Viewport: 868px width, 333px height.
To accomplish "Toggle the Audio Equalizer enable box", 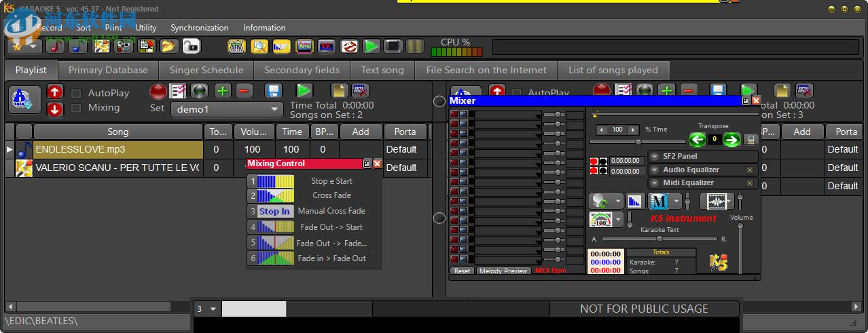I will click(750, 170).
